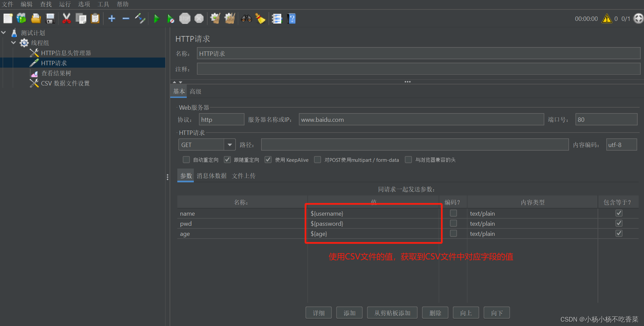
Task: Click the 向上 button
Action: 466,313
